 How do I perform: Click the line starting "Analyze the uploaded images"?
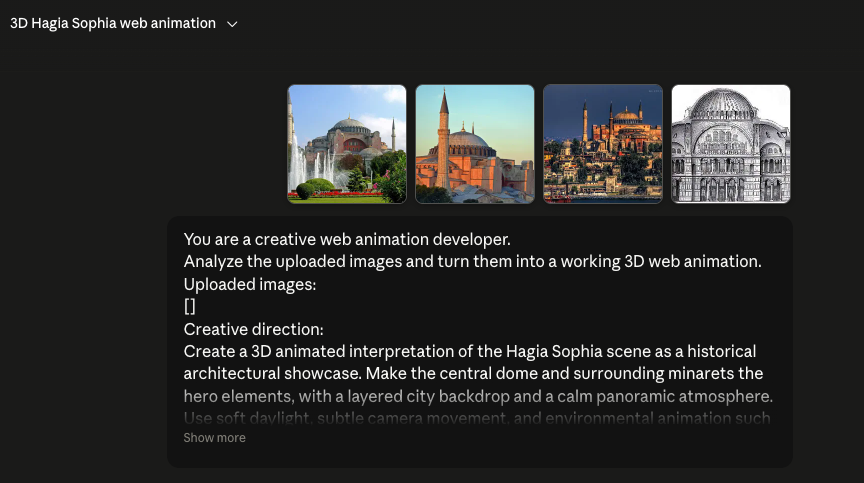click(x=472, y=262)
